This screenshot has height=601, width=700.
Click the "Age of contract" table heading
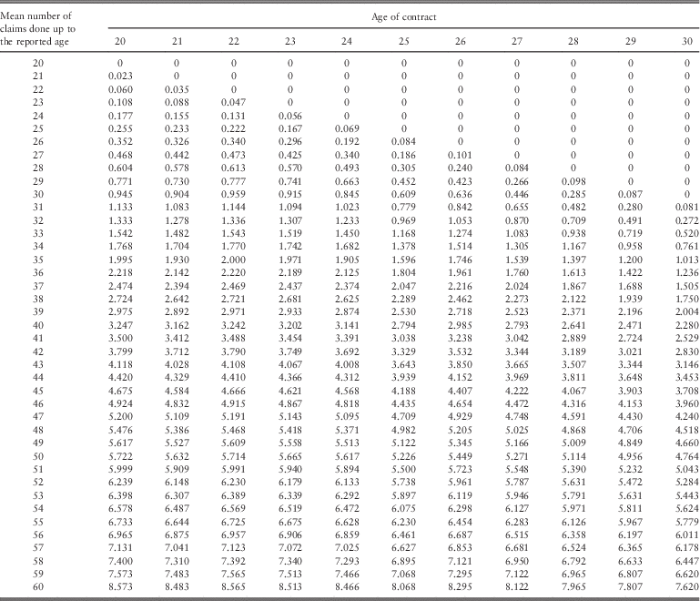(403, 16)
